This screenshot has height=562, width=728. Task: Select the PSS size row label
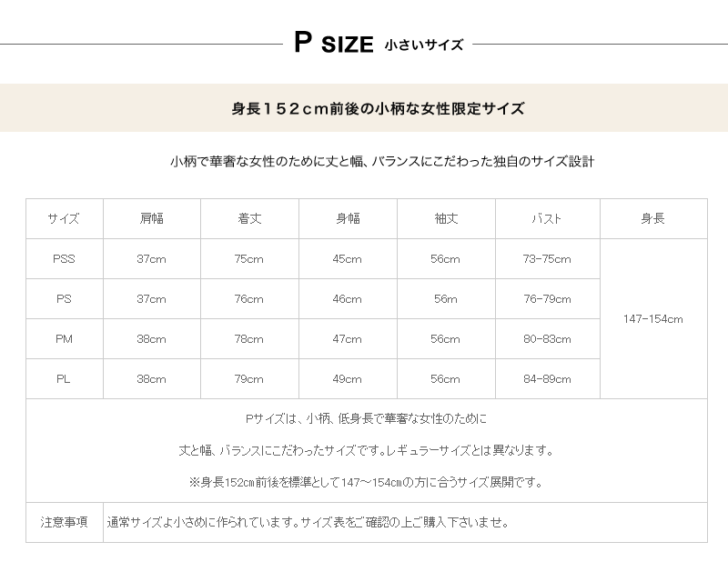tap(64, 259)
